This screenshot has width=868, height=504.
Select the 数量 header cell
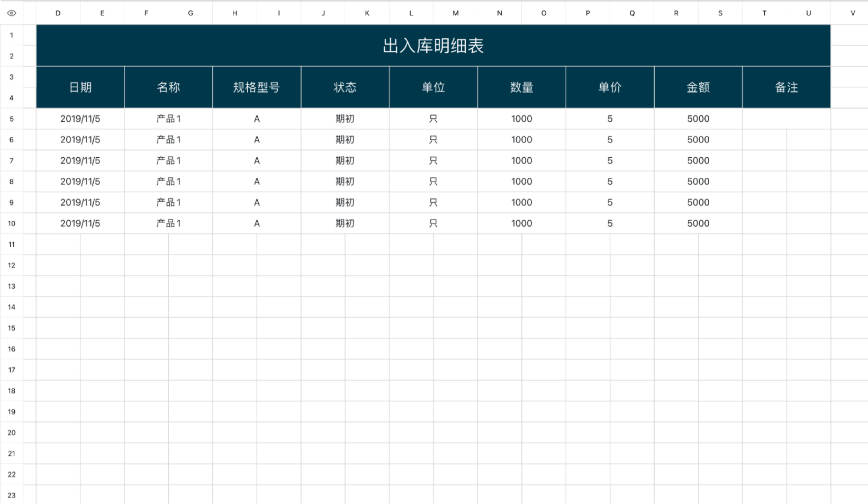tap(522, 87)
